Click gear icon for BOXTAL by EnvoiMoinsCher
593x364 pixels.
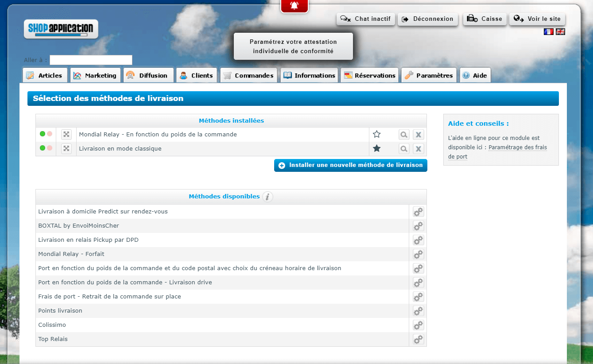click(x=418, y=226)
